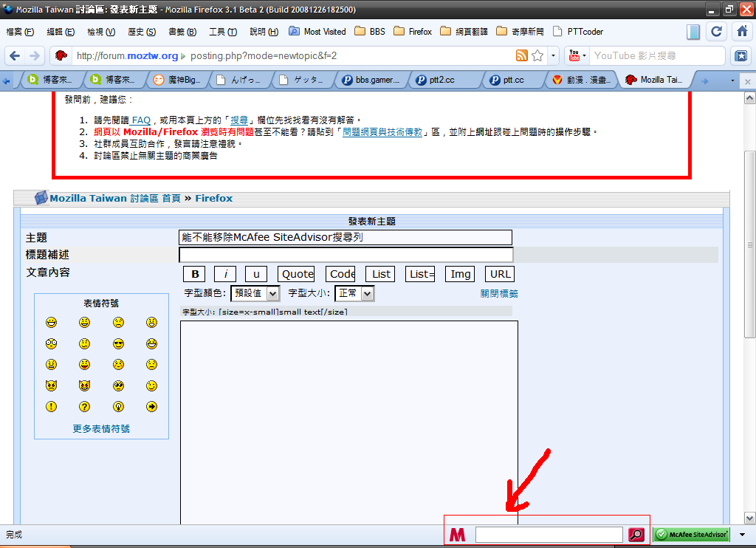Click the List BBCode button

(380, 274)
